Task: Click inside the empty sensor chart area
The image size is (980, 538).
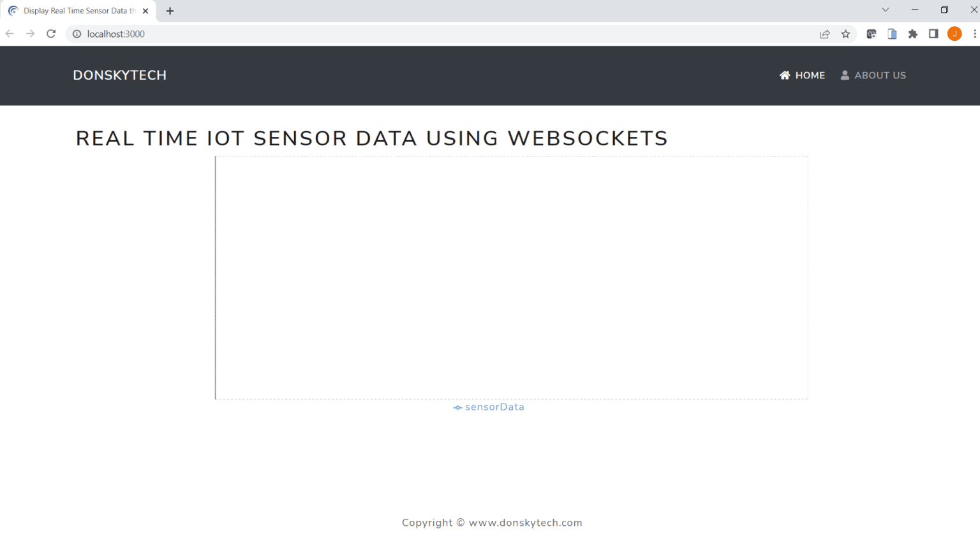Action: coord(512,278)
